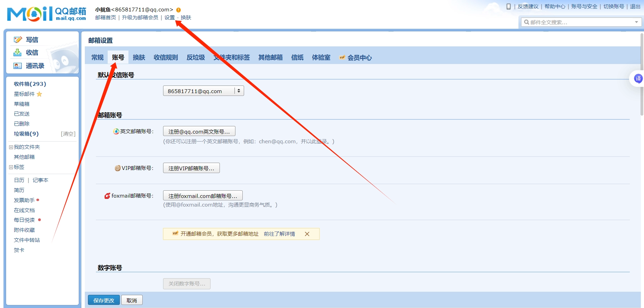Switch to the 常规 settings tab
The image size is (644, 308).
coord(97,57)
